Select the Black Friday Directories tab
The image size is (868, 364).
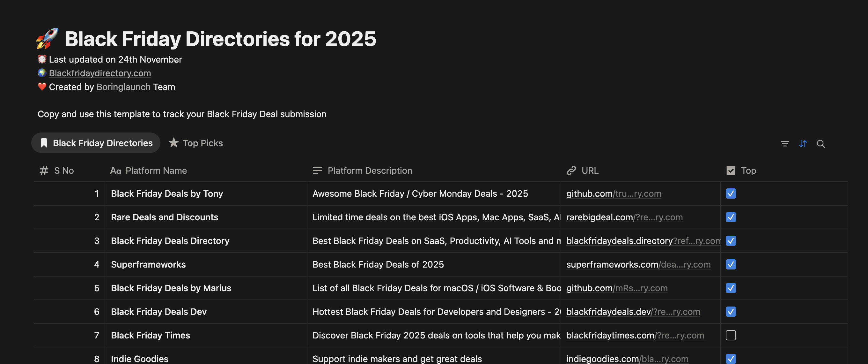click(x=102, y=143)
